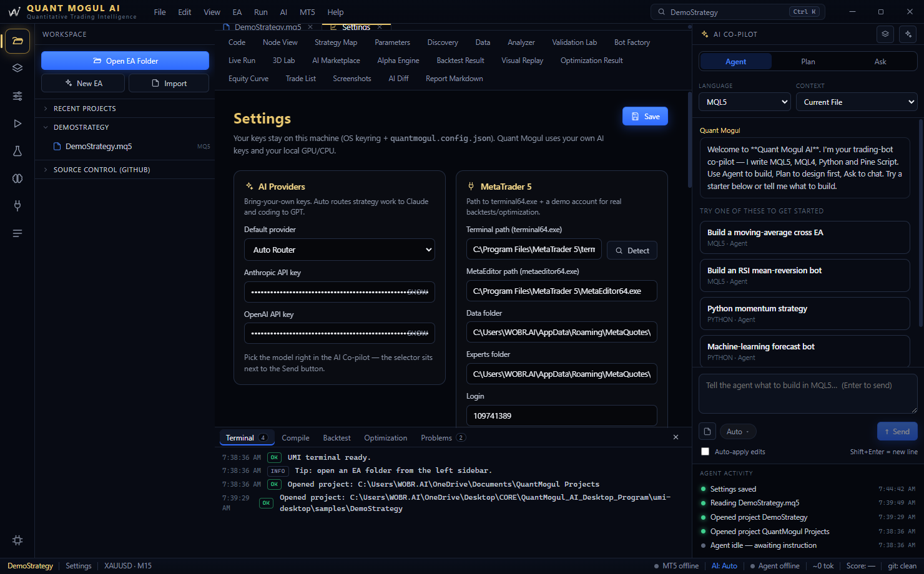The width and height of the screenshot is (924, 574).
Task: Open the Edit menu
Action: [185, 12]
